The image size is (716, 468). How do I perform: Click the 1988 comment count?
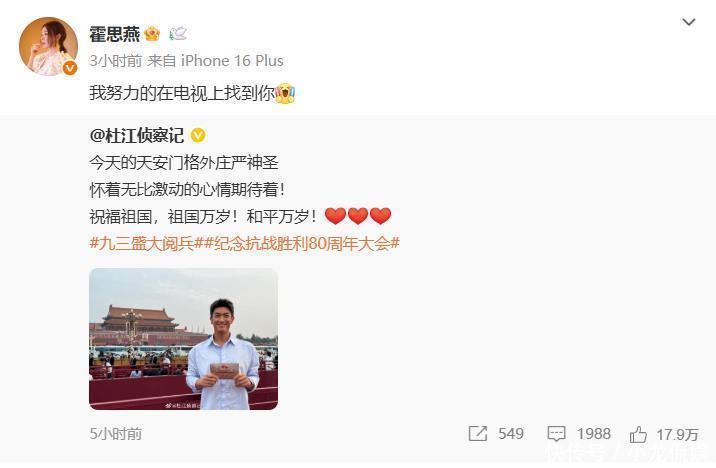[594, 434]
